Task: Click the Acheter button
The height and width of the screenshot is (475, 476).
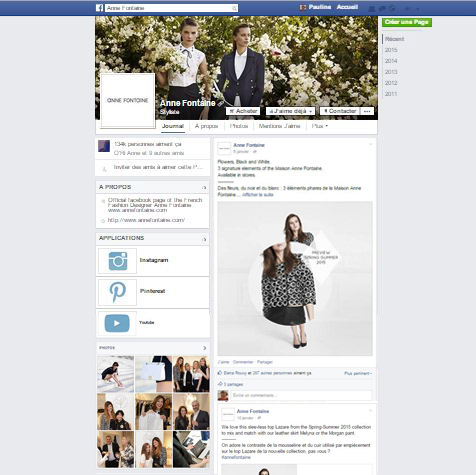Action: click(243, 111)
